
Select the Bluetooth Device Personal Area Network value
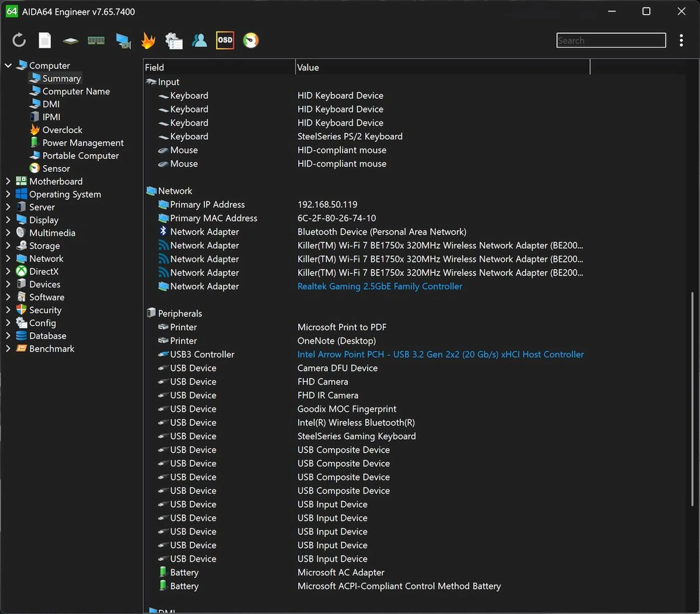[382, 232]
